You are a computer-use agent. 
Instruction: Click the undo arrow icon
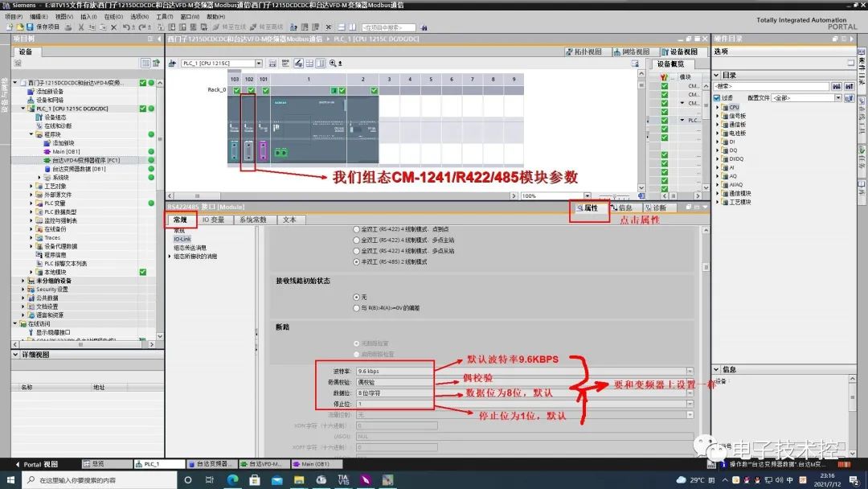pyautogui.click(x=126, y=27)
